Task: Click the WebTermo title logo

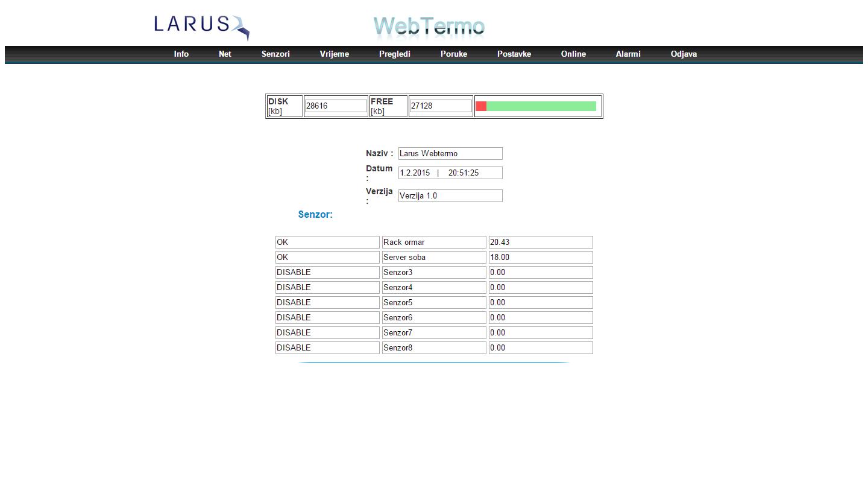Action: point(429,27)
